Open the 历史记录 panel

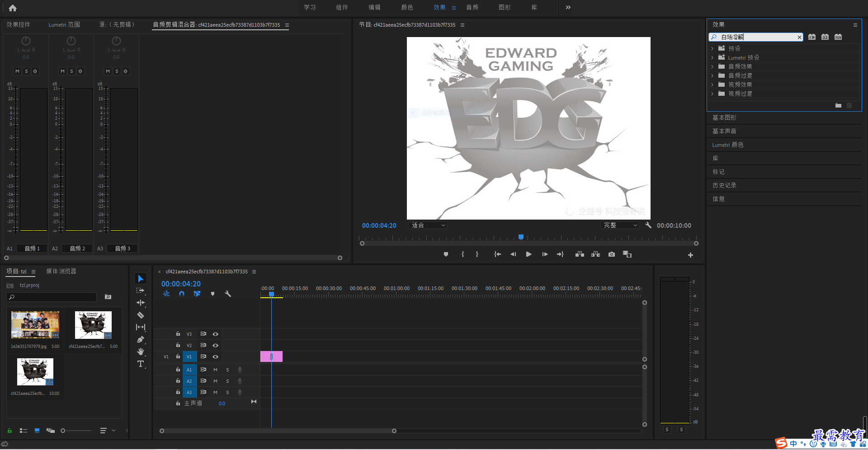724,185
